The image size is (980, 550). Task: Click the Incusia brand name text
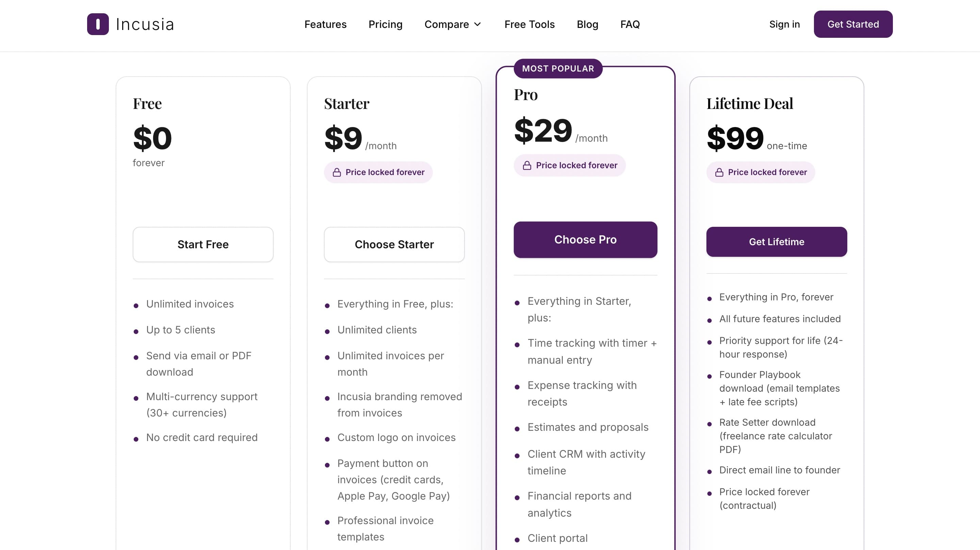145,25
